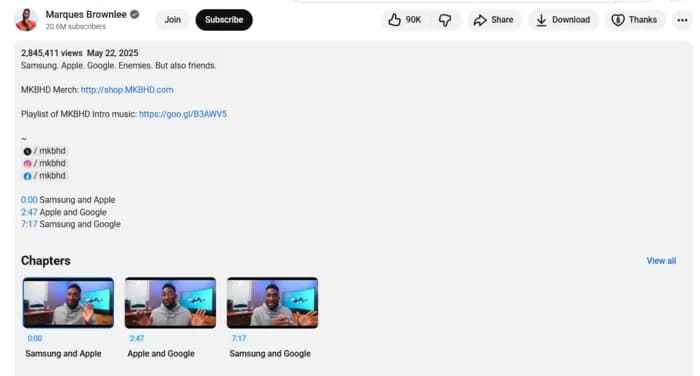Select Samsung and Apple chapter thumbnail
Image resolution: width=700 pixels, height=376 pixels.
[68, 303]
